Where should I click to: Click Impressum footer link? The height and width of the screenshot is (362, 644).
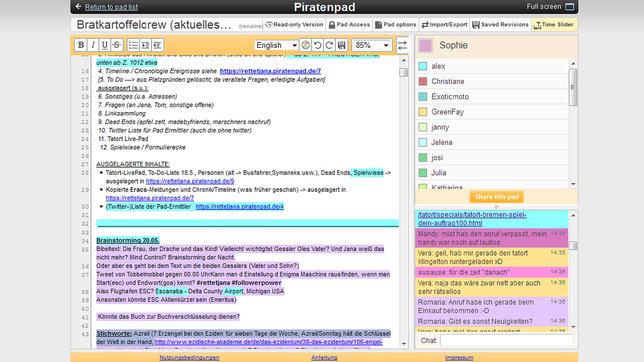pos(459,358)
